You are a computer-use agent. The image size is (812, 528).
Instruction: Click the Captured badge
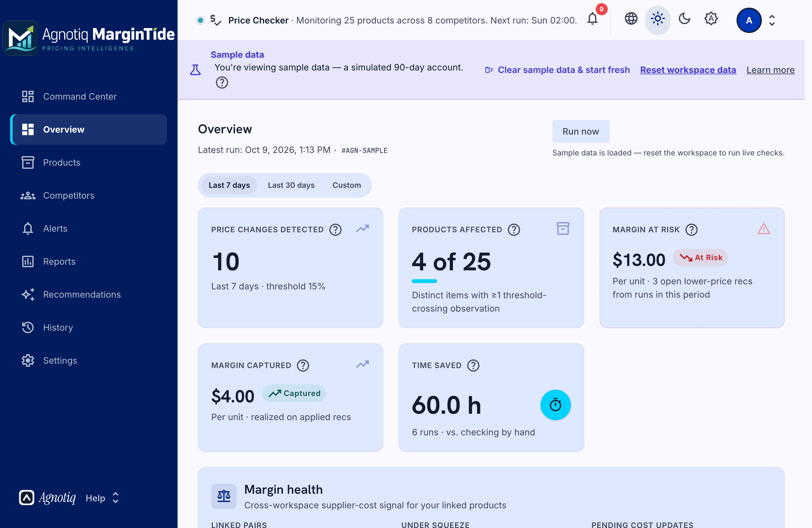click(294, 393)
